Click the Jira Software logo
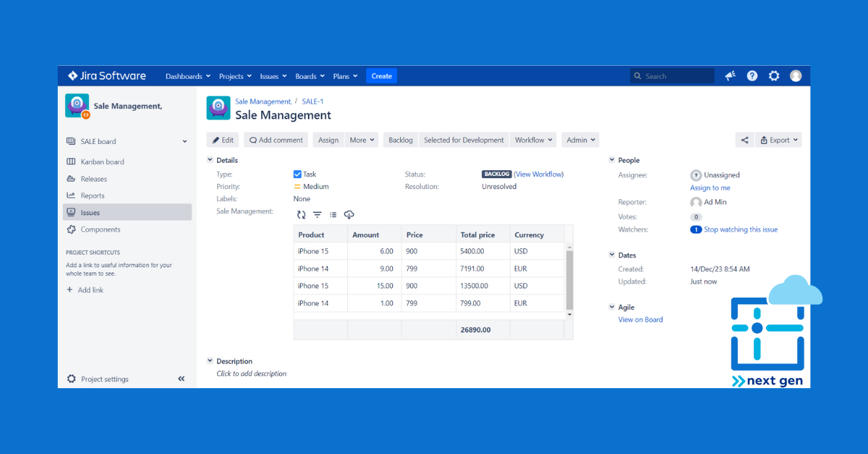This screenshot has height=454, width=868. (x=107, y=76)
